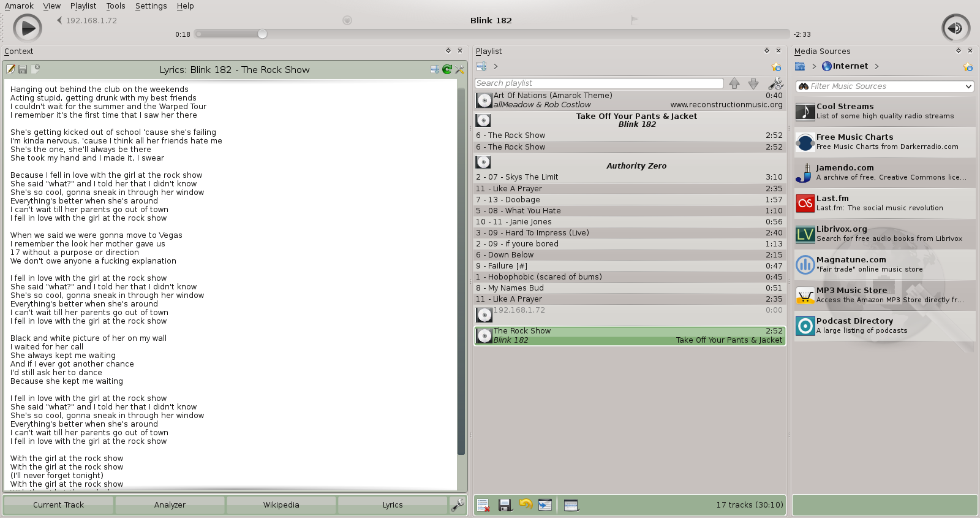Reload lyrics with the green refresh icon
Screen dimensions: 980x518
click(x=447, y=69)
